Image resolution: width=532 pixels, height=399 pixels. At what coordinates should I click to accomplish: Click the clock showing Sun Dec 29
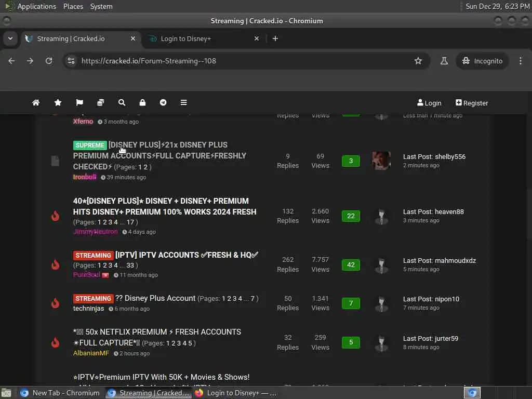[x=497, y=6]
